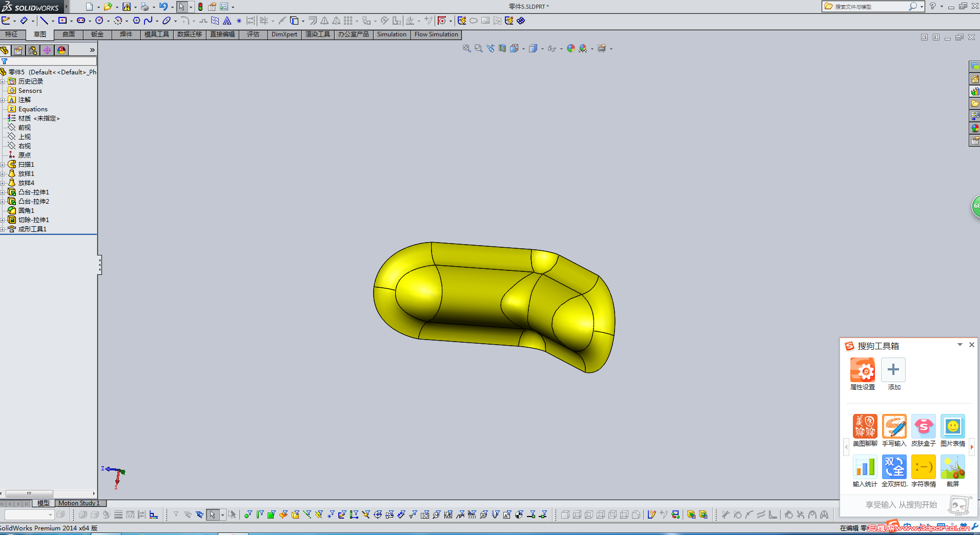Viewport: 980px width, 535px height.
Task: Create a new document with the New icon
Action: click(89, 7)
